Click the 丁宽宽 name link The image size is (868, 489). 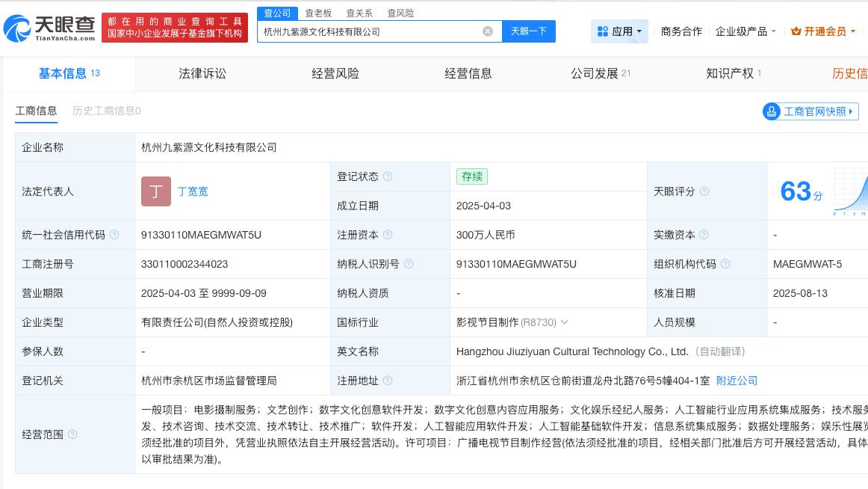tap(193, 191)
